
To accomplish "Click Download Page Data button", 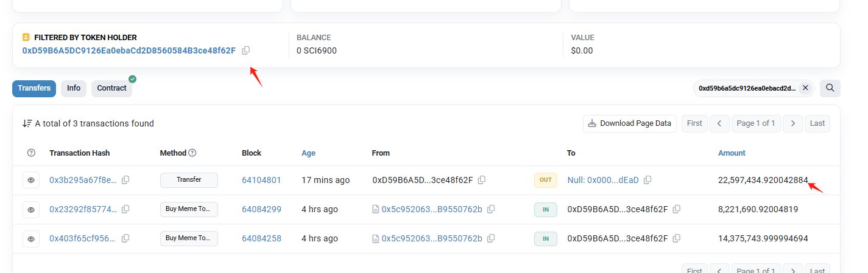I will click(629, 123).
